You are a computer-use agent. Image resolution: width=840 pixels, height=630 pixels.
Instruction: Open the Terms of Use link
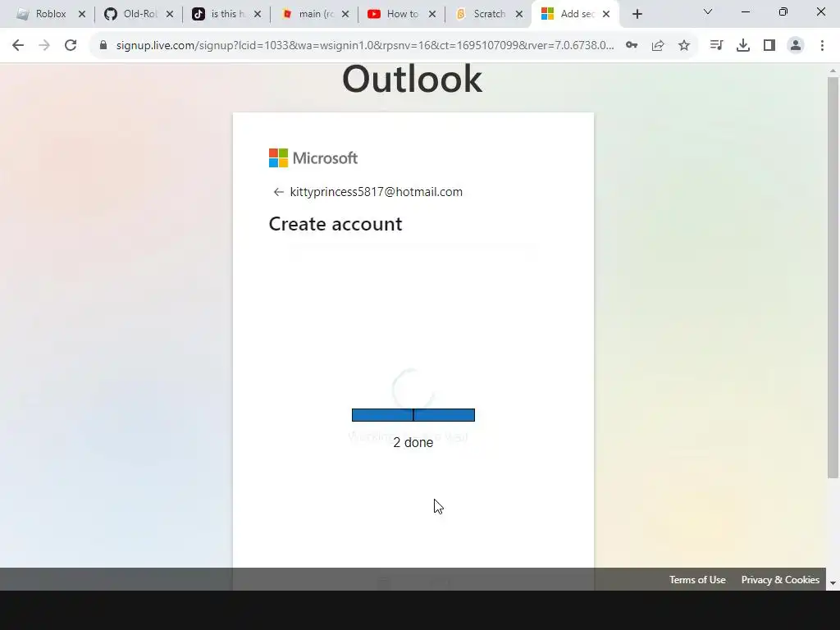(x=697, y=580)
